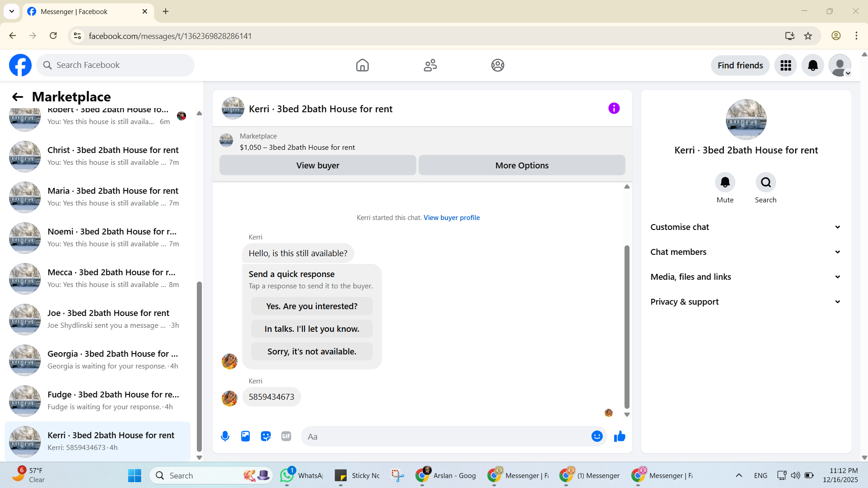868x488 pixels.
Task: Attach a photo or file
Action: click(245, 436)
